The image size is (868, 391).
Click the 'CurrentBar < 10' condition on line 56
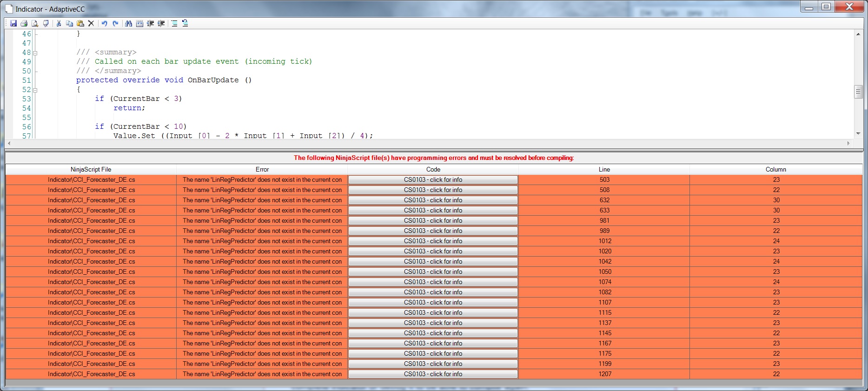(148, 126)
